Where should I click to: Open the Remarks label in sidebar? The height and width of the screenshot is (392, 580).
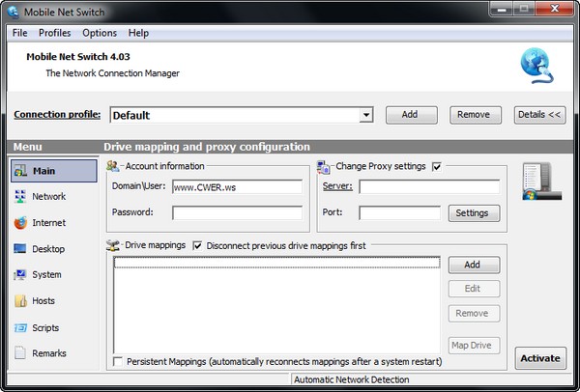[49, 353]
